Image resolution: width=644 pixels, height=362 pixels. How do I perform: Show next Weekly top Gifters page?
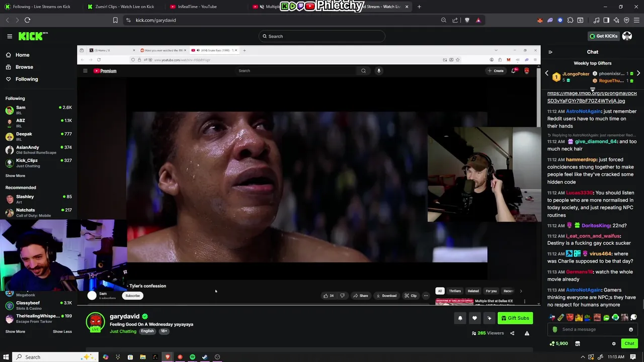638,73
